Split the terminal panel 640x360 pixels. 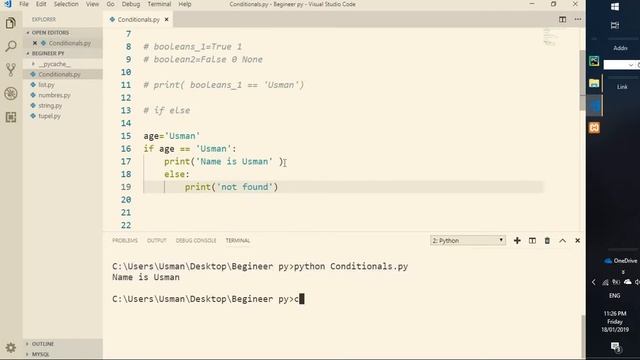click(x=532, y=240)
